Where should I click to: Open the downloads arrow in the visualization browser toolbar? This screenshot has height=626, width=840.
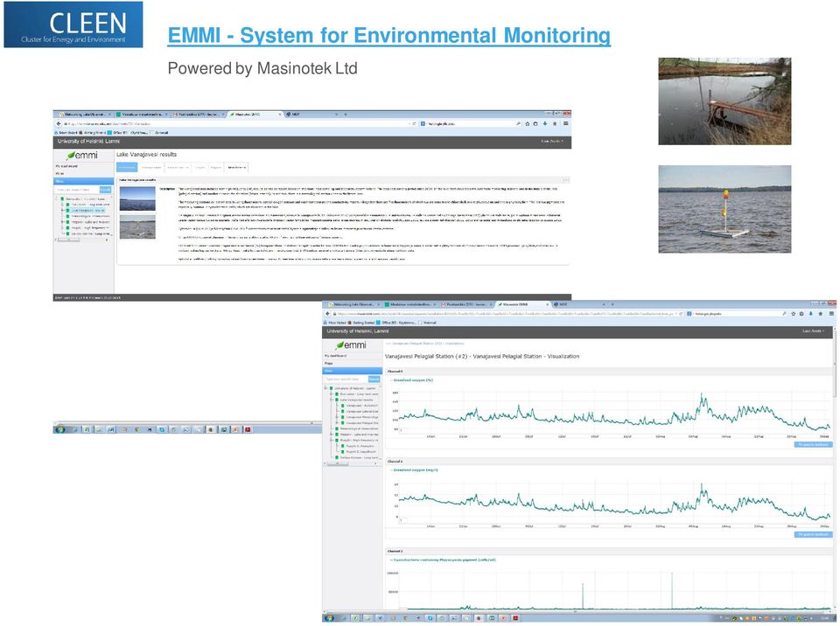point(810,314)
